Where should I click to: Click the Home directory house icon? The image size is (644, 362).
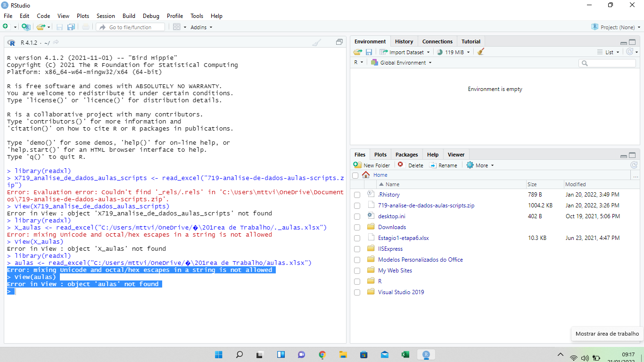[366, 174]
